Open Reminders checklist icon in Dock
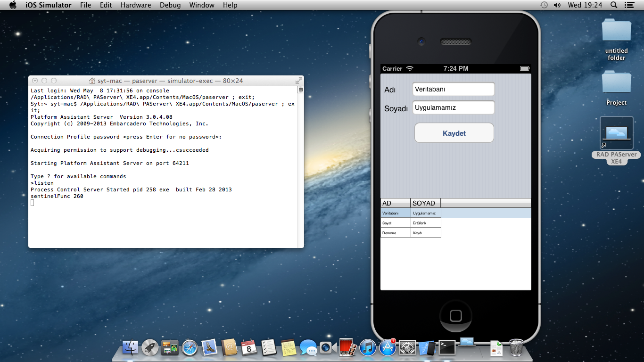 tap(269, 347)
